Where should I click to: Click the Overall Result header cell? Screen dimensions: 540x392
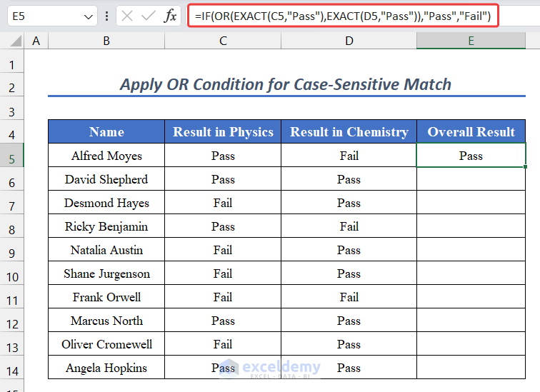(471, 132)
